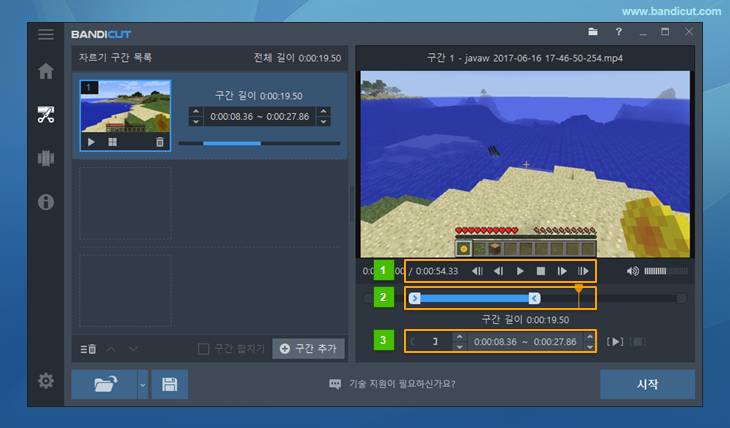The height and width of the screenshot is (428, 730).
Task: Click the 자르기 구간 목록 header
Action: [115, 57]
